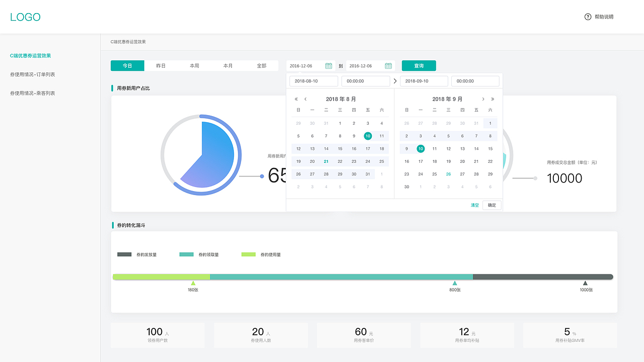Click the LOGO in header
Screen dimensions: 644x362
coord(25,17)
